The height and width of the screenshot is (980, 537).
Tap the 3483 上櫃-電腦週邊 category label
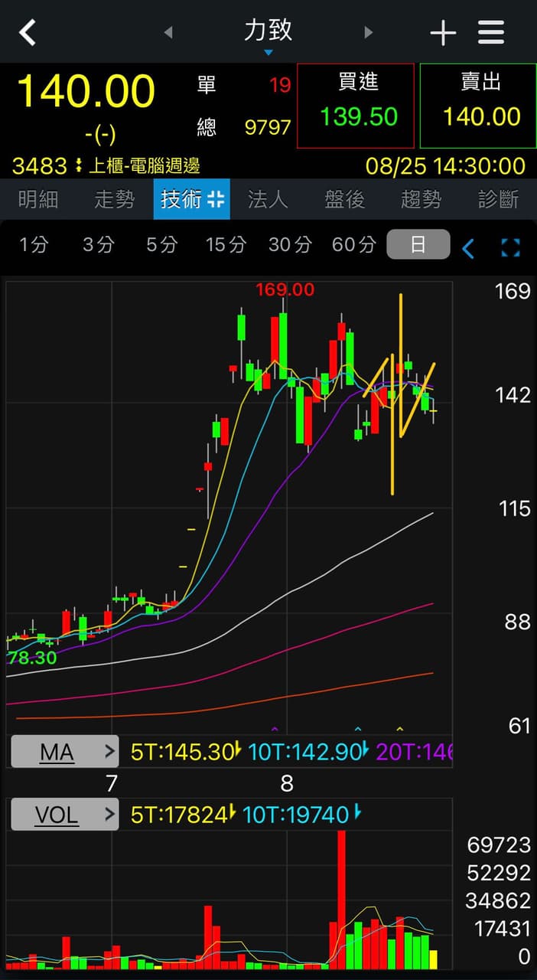(x=106, y=165)
